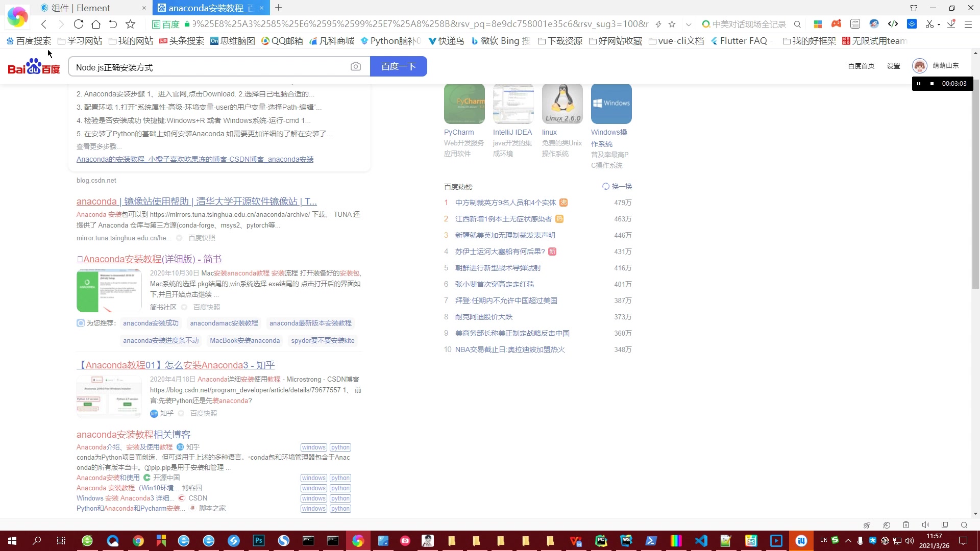Open vue-cli文档 bookmarks folder
The width and height of the screenshot is (980, 551).
(676, 41)
